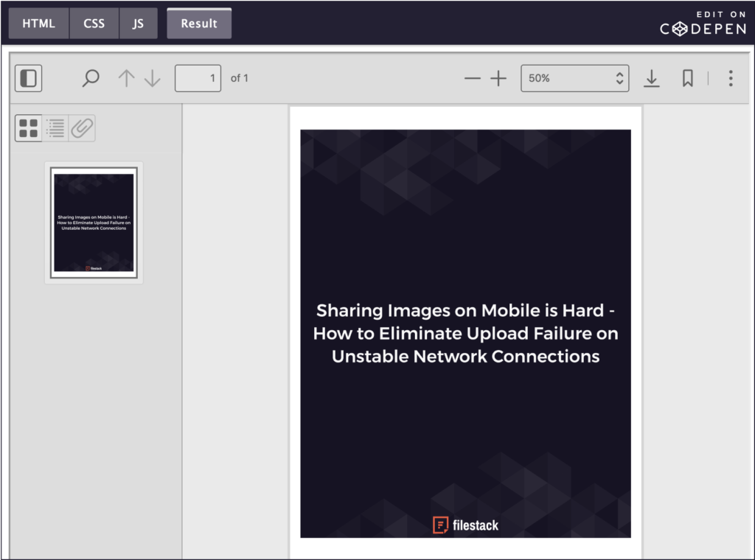Switch sidebar to page thumbnails view
The height and width of the screenshot is (560, 755).
29,127
